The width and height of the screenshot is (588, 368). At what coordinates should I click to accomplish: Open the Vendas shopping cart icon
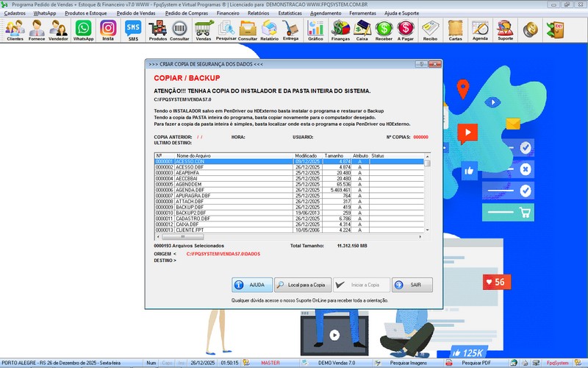point(204,30)
